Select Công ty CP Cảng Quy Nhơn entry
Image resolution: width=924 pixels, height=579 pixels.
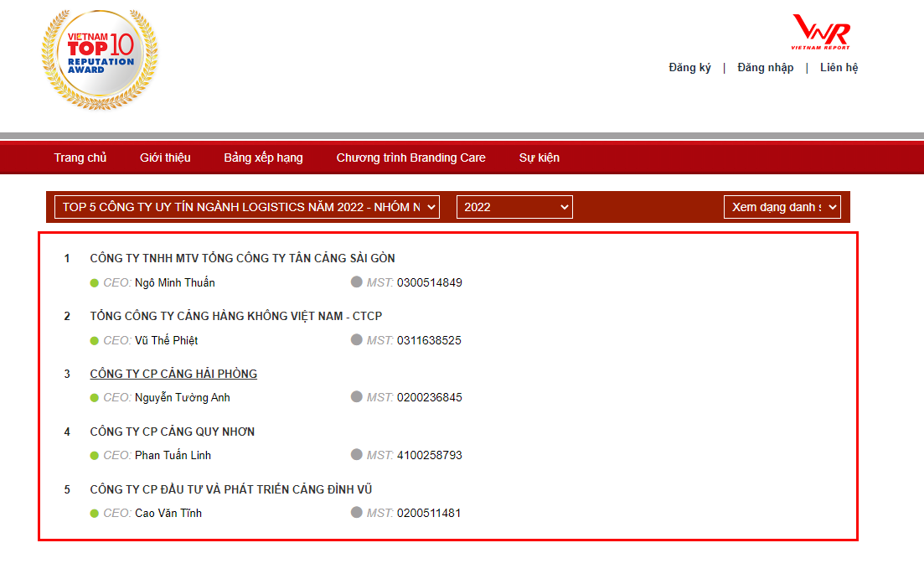coord(172,432)
